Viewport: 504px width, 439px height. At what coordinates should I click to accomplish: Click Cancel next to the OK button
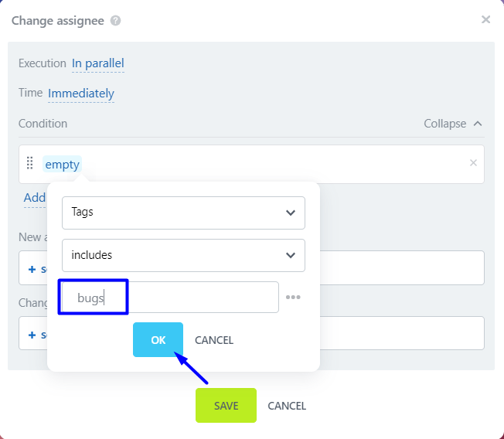214,340
